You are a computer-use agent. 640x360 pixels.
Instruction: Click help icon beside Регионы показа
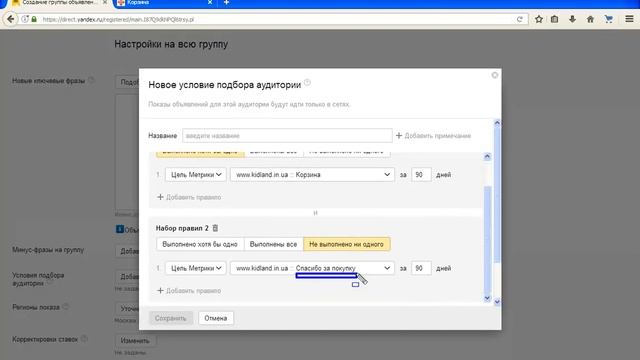click(x=65, y=306)
